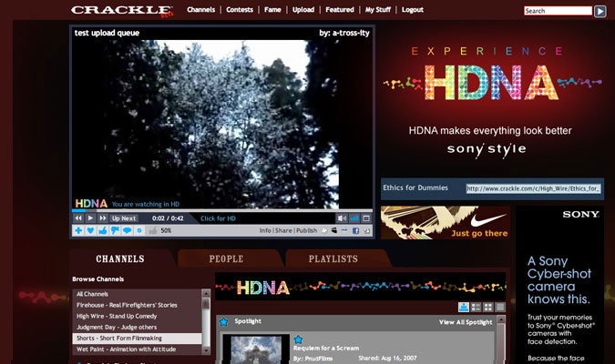Go to the Upload page

[x=303, y=10]
